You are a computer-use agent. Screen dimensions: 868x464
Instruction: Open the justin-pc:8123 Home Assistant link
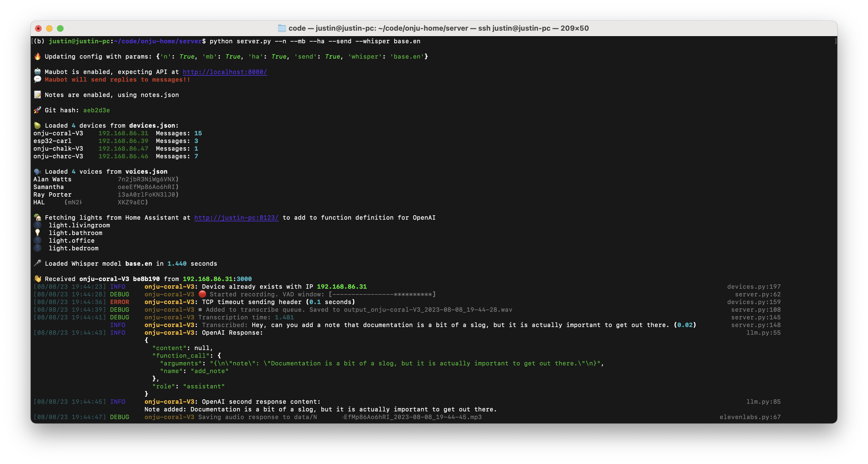tap(236, 218)
